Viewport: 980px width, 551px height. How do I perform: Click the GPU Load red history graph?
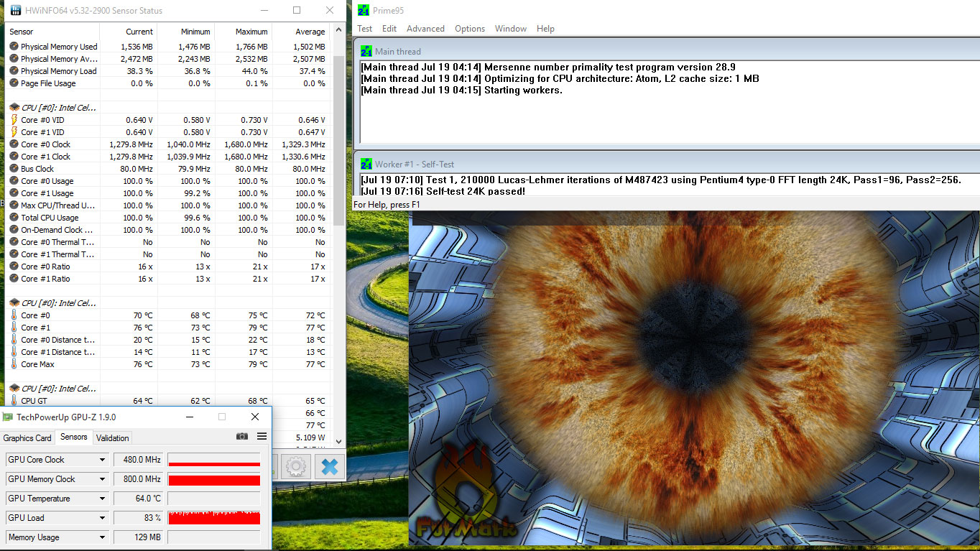point(214,518)
